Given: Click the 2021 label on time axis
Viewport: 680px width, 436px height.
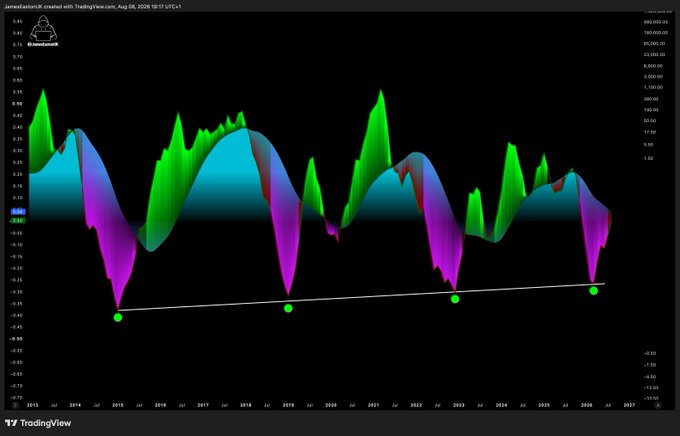Looking at the screenshot, I should [373, 405].
